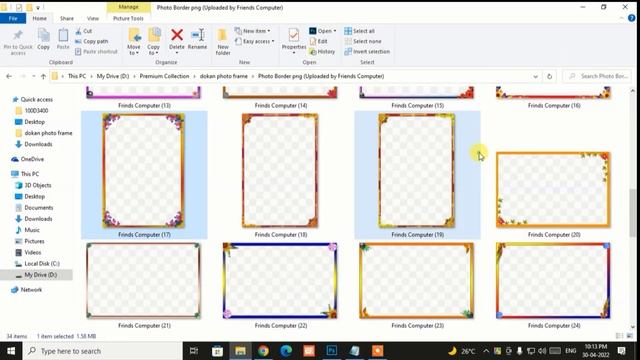Viewport: 640px width, 360px height.
Task: Open Photoshop from the taskbar
Action: [332, 351]
